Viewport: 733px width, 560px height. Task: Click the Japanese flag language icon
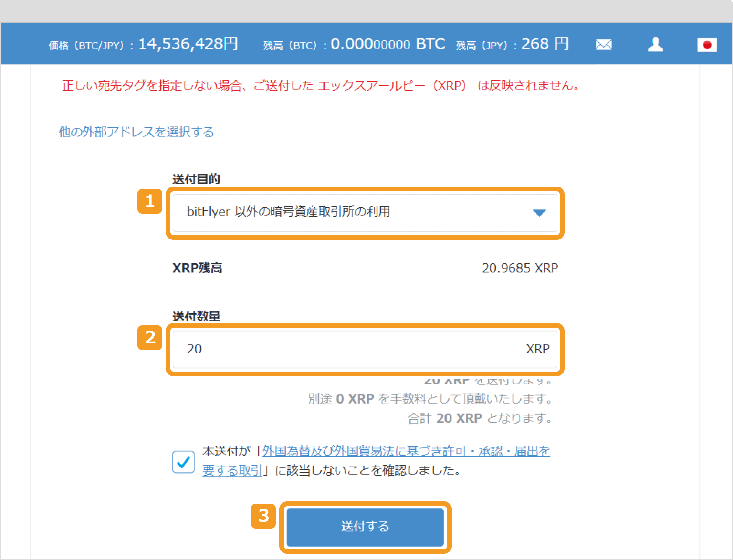click(x=707, y=44)
